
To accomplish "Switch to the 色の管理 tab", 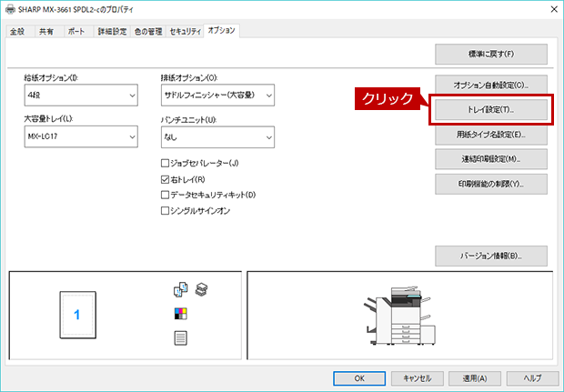I will (x=148, y=32).
